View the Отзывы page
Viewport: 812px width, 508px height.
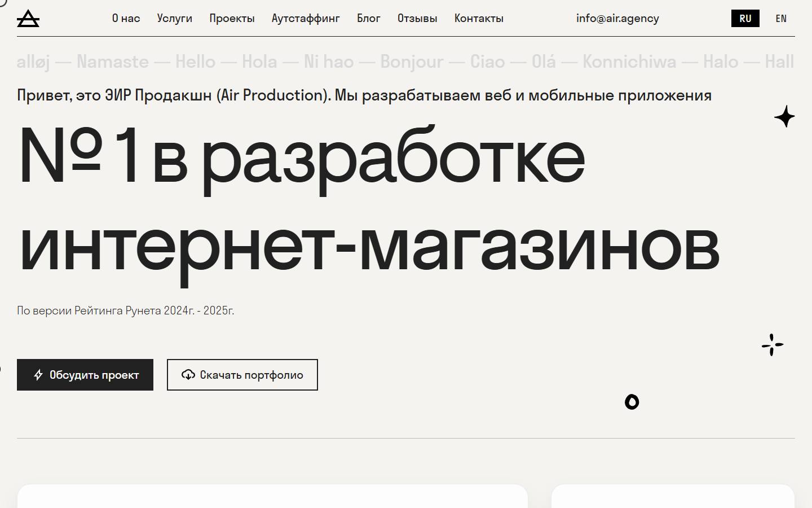click(417, 18)
